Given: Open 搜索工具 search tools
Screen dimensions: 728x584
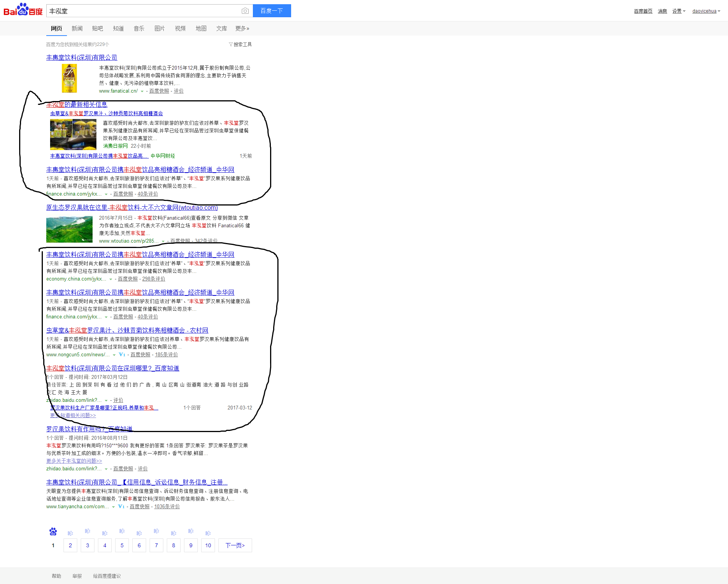Looking at the screenshot, I should point(243,44).
